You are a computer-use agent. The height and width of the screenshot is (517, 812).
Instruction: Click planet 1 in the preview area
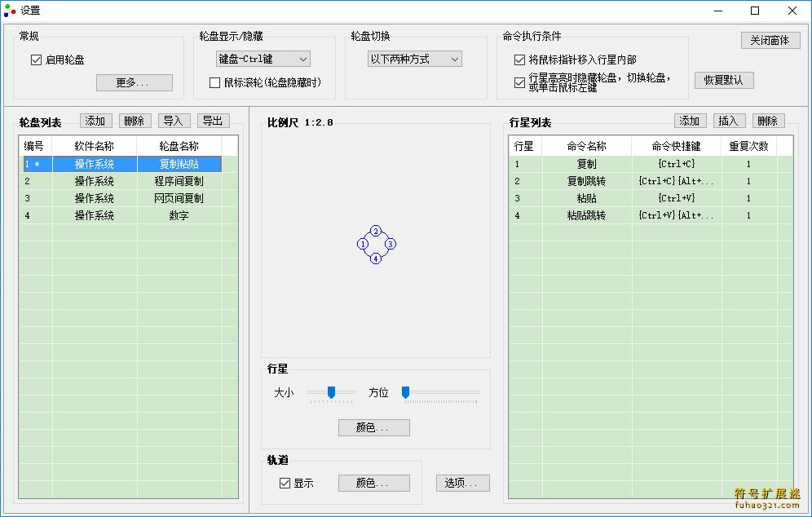pos(361,245)
